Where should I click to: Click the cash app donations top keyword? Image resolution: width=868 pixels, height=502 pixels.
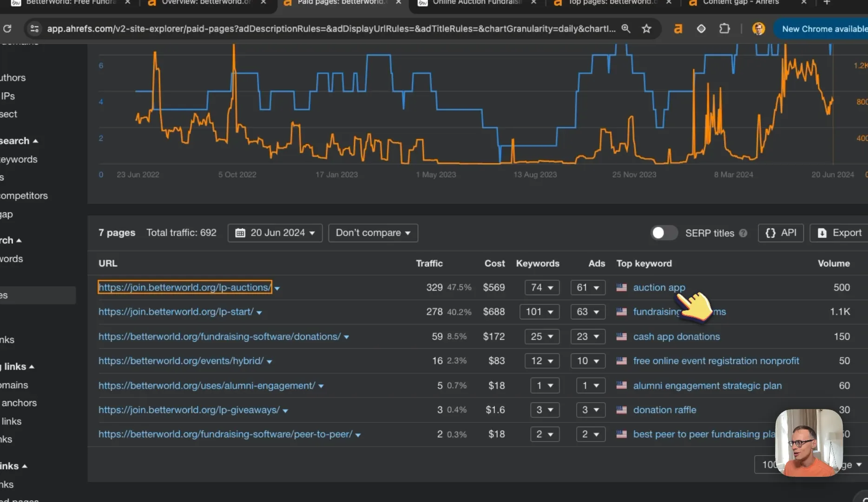676,337
